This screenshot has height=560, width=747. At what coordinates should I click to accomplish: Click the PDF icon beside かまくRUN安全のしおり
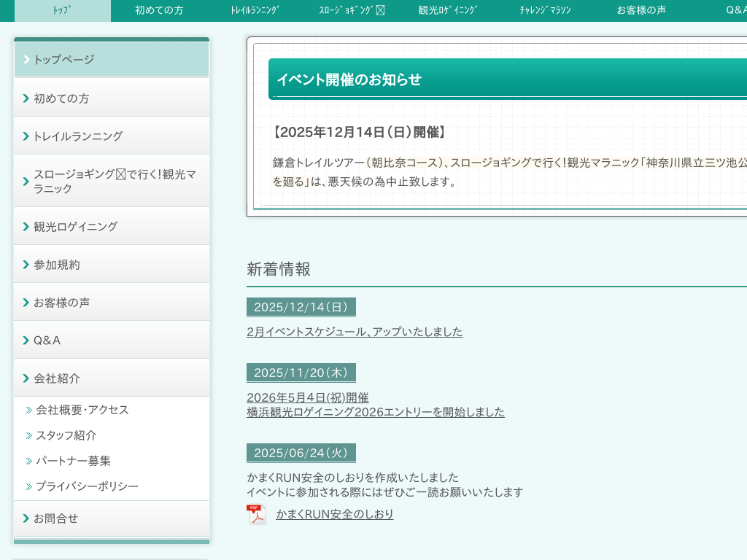[256, 515]
